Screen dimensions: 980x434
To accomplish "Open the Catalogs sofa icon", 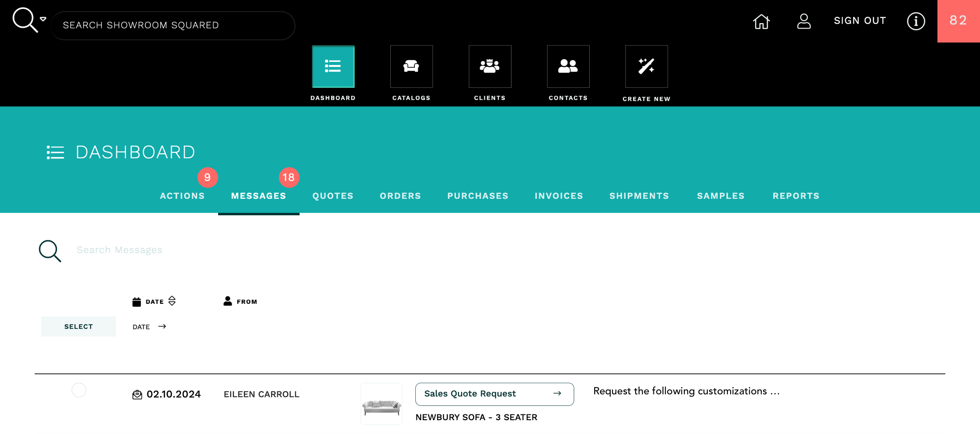I will 411,66.
